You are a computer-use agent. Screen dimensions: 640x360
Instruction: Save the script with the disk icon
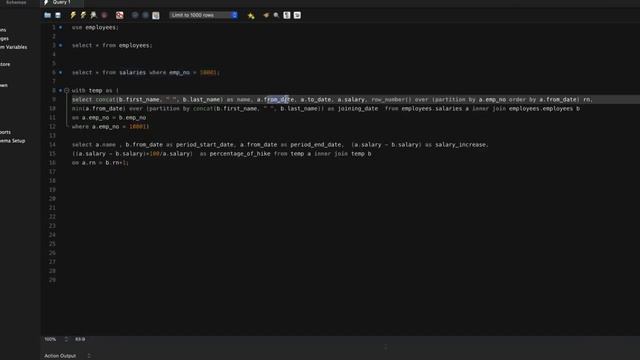(58, 16)
